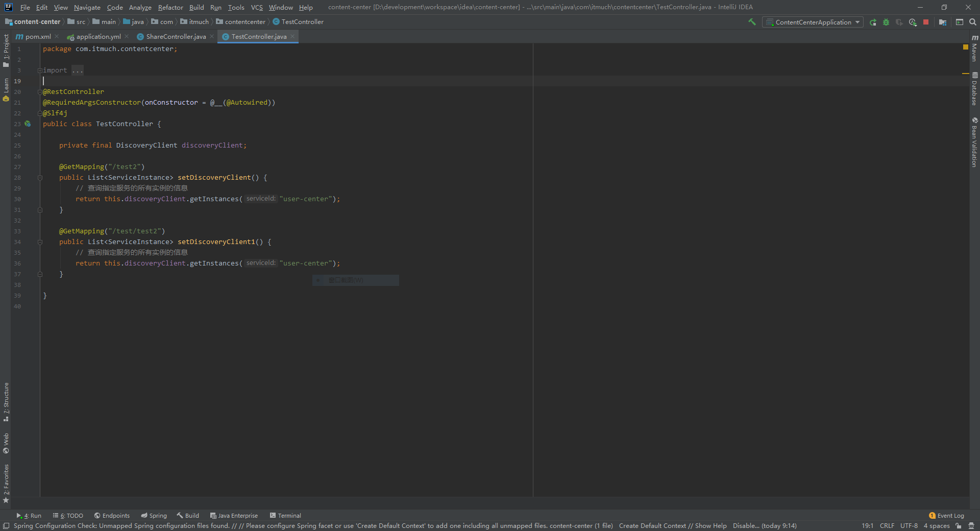
Task: Start debugging with the green bug icon
Action: pos(886,22)
